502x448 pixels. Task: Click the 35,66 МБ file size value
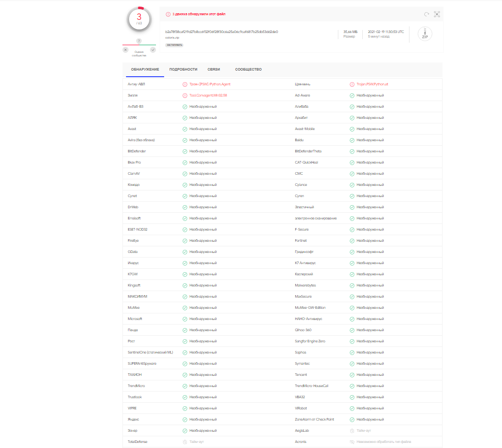point(350,32)
